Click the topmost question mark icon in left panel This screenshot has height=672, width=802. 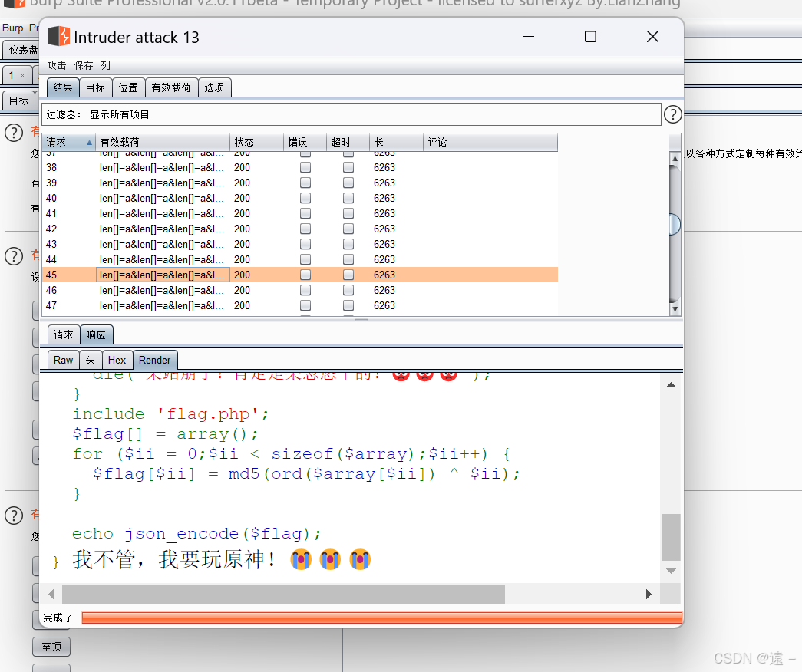[13, 132]
